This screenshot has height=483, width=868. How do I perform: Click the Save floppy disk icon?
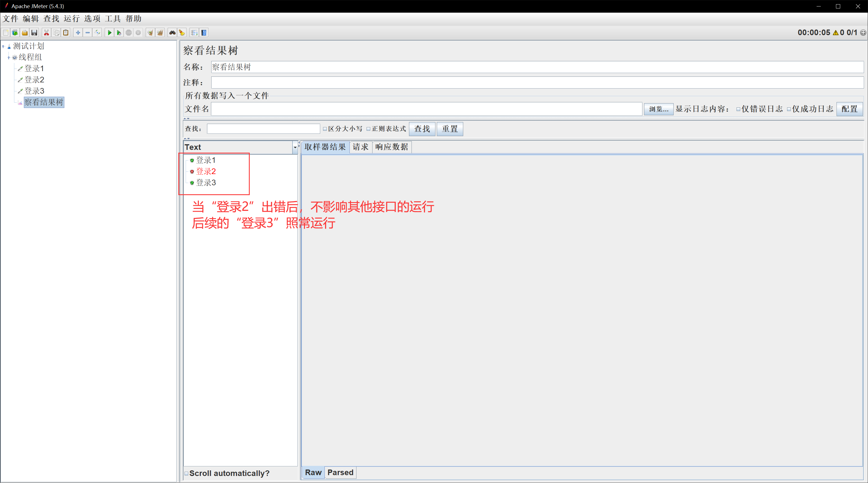(x=34, y=33)
